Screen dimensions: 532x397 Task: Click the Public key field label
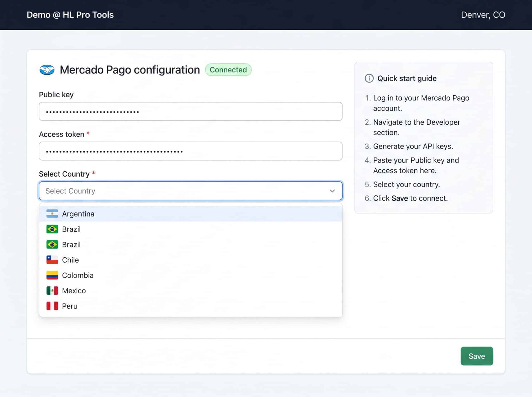pos(56,95)
